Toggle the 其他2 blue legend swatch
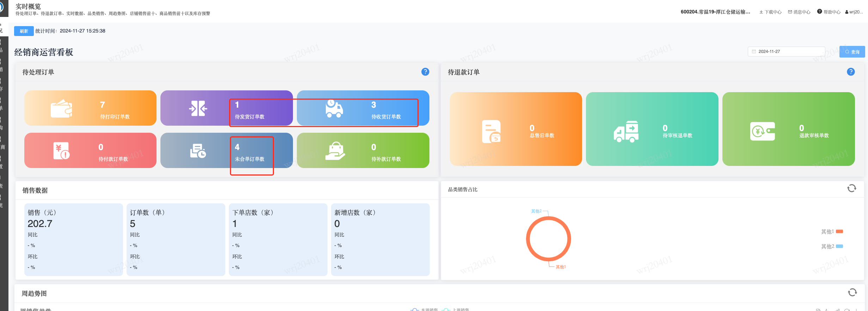 coord(839,246)
